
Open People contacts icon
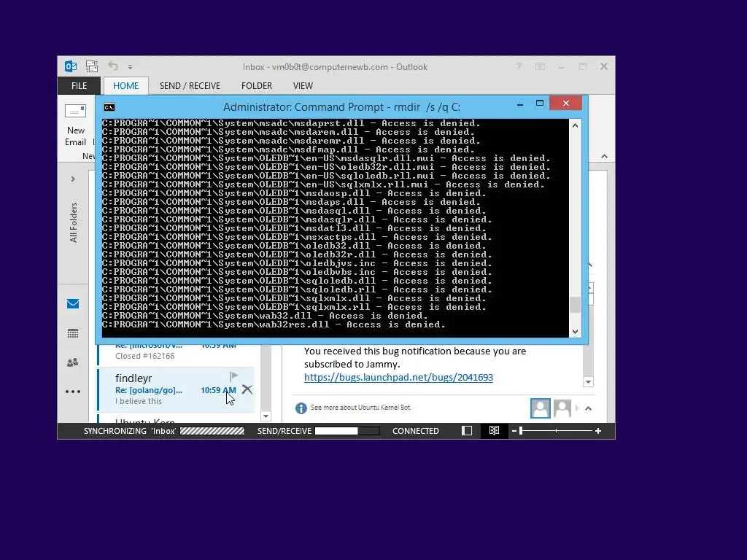[73, 363]
